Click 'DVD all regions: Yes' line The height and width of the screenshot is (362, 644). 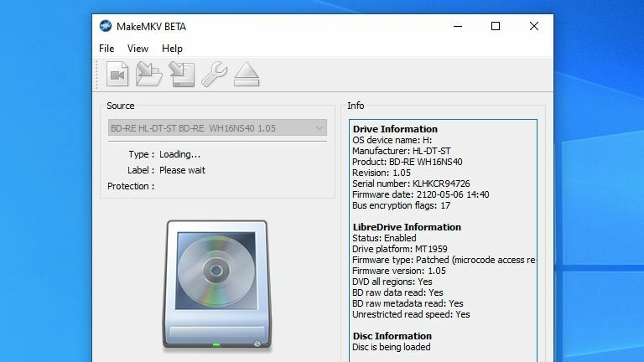coord(392,282)
